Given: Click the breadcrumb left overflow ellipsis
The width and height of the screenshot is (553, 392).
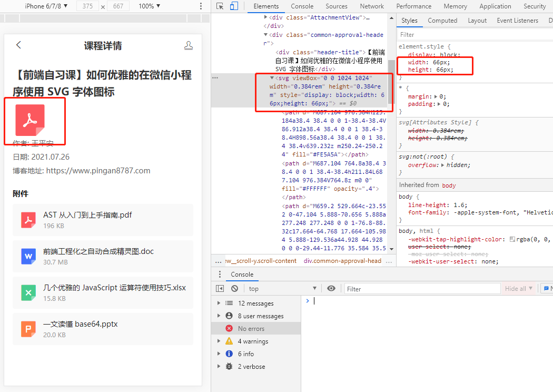Looking at the screenshot, I should [x=219, y=261].
